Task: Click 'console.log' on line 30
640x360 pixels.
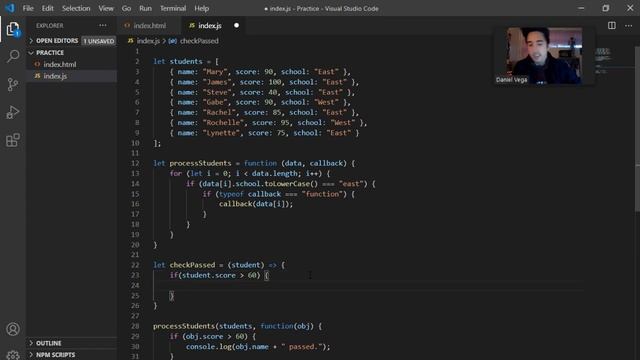Action: [209, 347]
